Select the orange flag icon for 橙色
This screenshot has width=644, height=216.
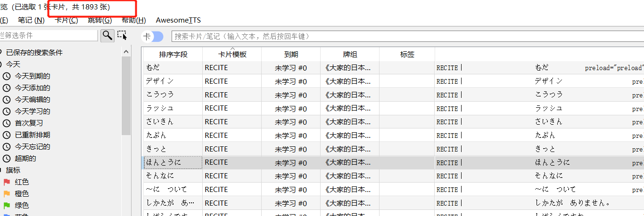point(7,194)
